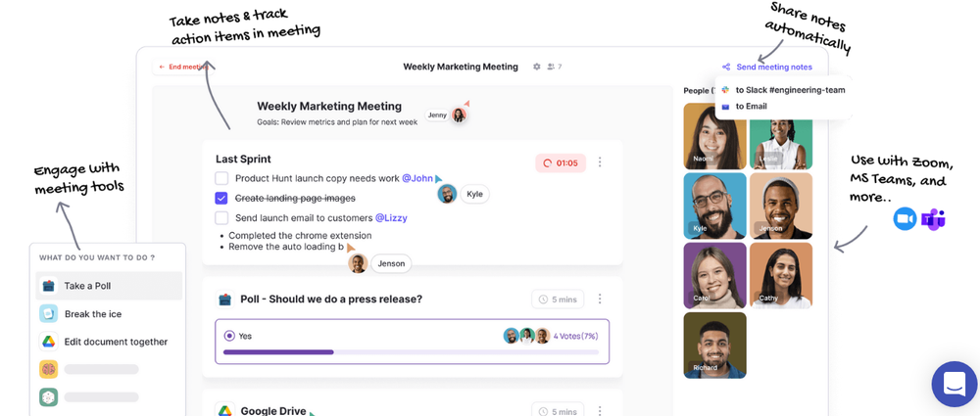980x416 pixels.
Task: Click Kyle's cursor avatar in notes
Action: [x=447, y=194]
